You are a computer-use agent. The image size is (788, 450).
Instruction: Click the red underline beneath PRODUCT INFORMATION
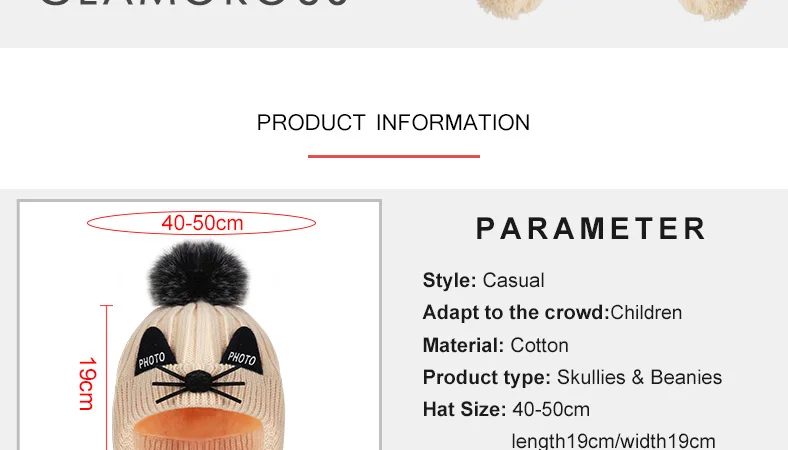point(393,156)
